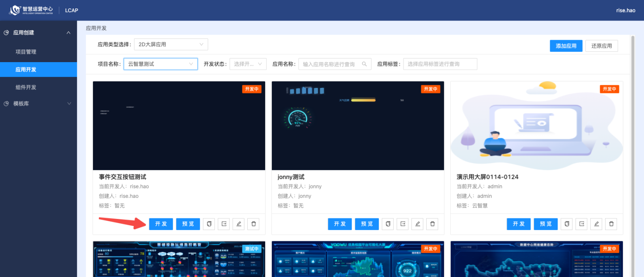644x277 pixels.
Task: Copy the 事件交互按钮测试 application
Action: click(209, 224)
